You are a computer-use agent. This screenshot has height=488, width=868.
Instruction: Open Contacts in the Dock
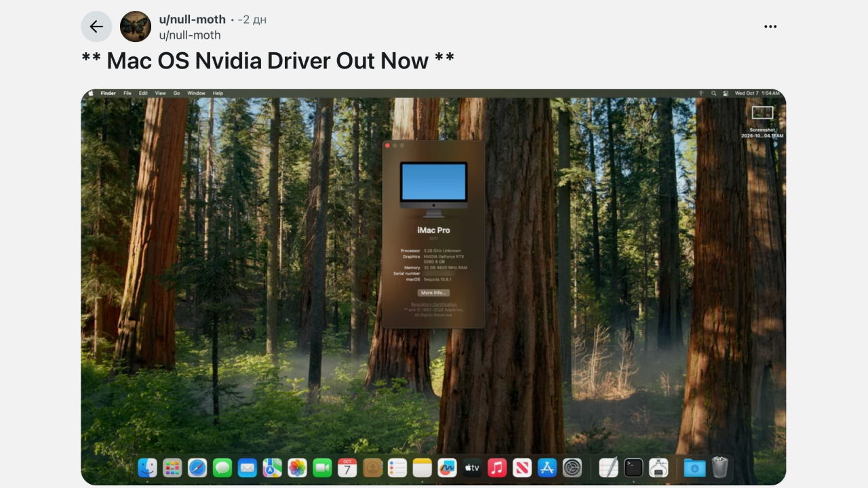pos(372,468)
